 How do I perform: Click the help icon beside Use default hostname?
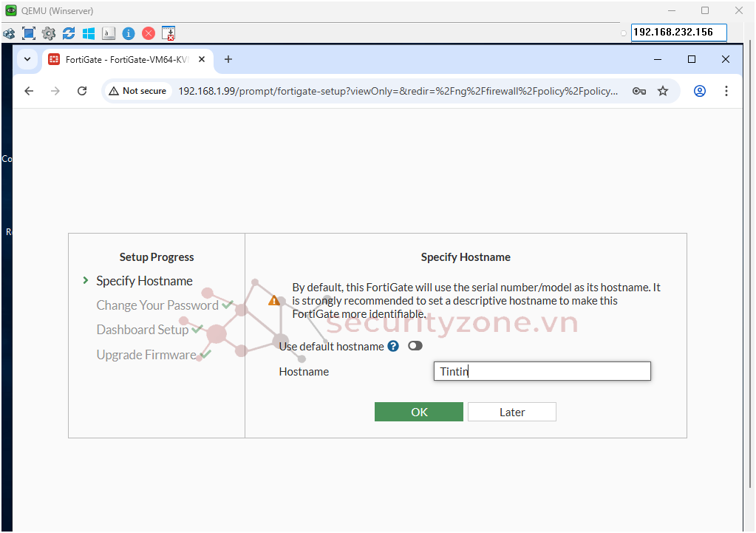393,346
